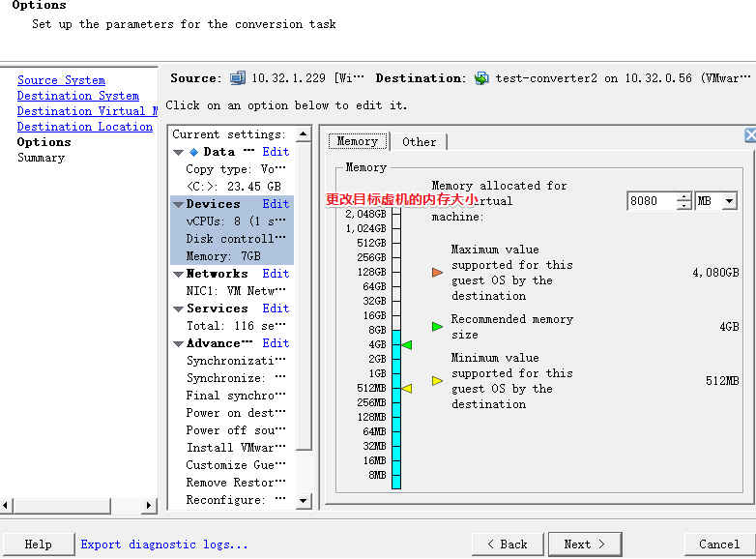Open Export diagnostic logs link
756x559 pixels.
(164, 544)
